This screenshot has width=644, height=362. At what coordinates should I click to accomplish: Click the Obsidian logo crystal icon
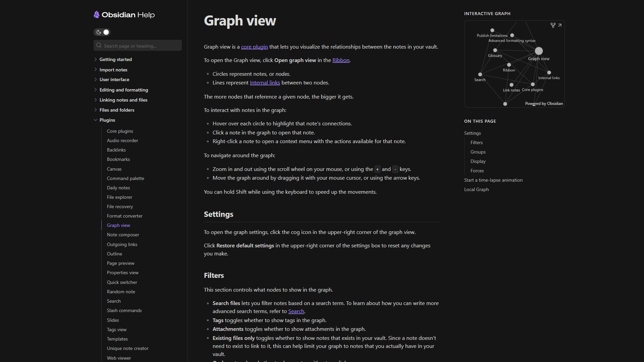(x=97, y=14)
